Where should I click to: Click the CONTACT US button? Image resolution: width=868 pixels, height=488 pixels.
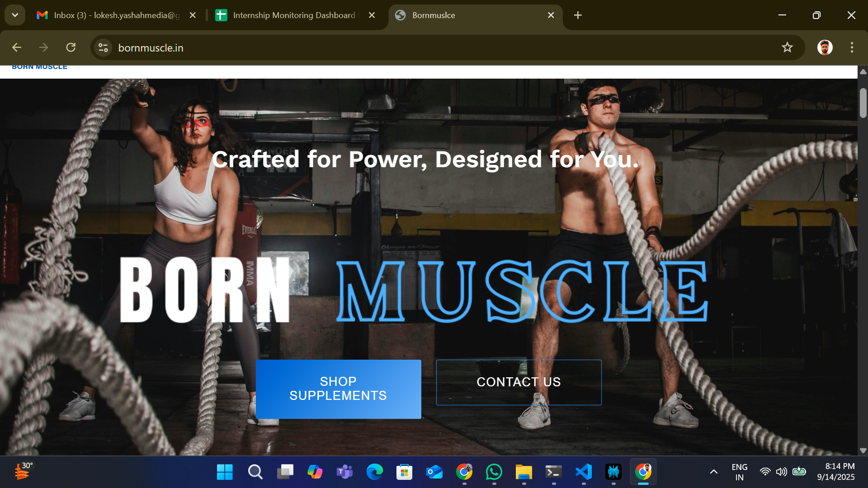pos(519,382)
